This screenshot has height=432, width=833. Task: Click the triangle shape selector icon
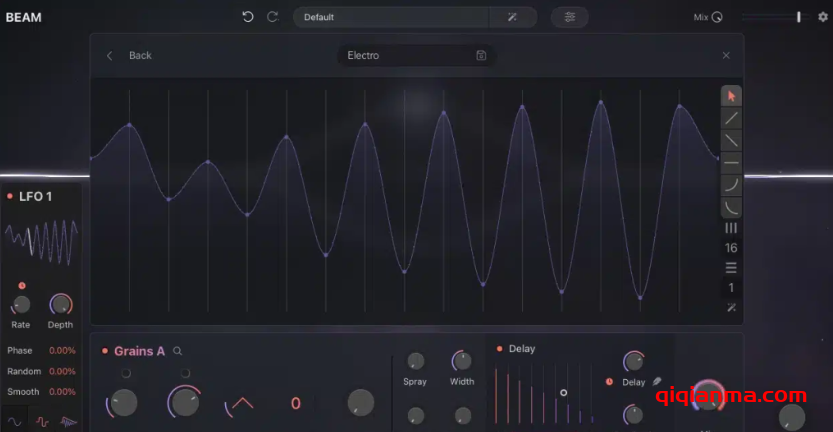[x=240, y=404]
